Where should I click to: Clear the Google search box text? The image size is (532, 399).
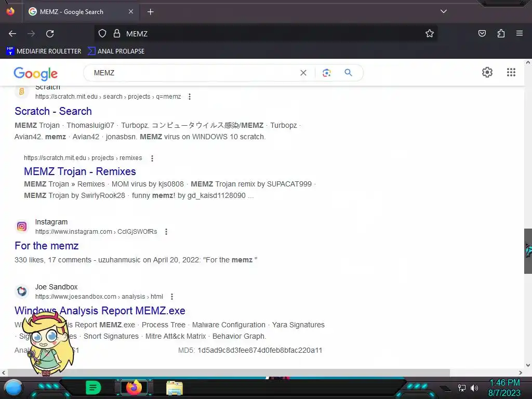click(x=303, y=73)
